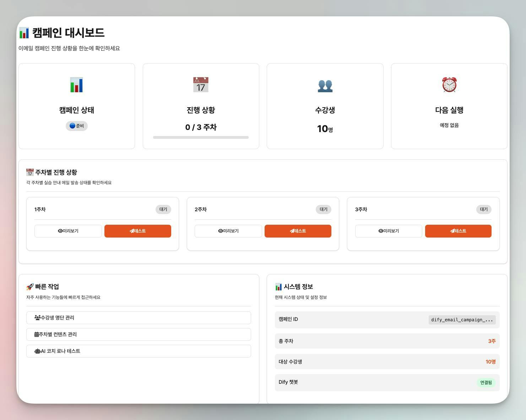Click the 대상 수강생 label
Screen dimensions: 526x420
(x=291, y=362)
